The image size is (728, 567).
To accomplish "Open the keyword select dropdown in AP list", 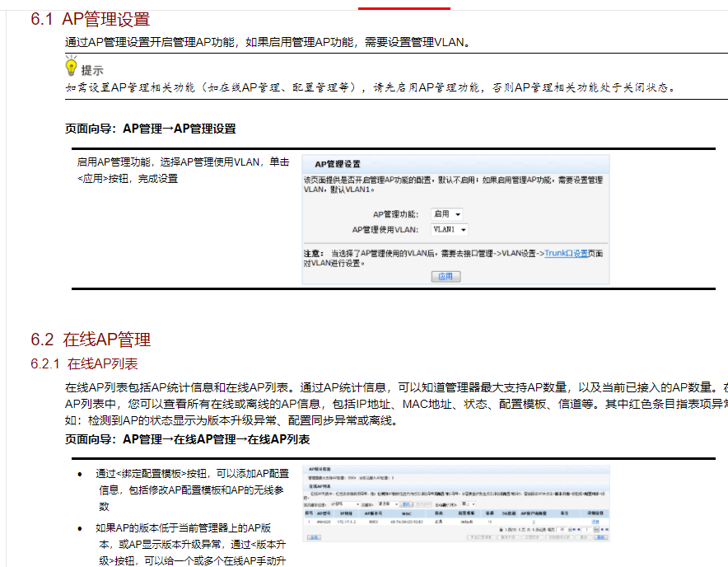I will click(x=388, y=504).
